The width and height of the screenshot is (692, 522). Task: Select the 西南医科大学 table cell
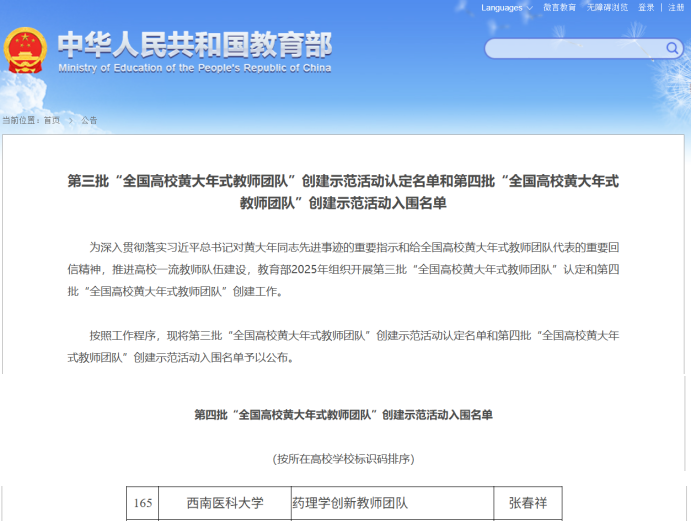coord(225,503)
